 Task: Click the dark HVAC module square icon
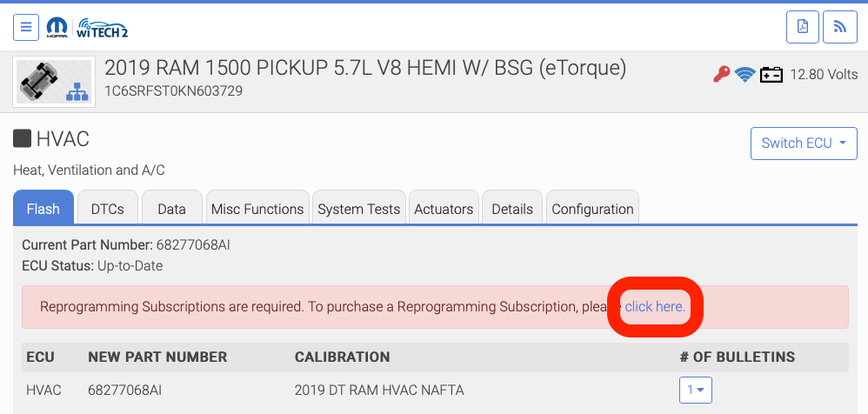[x=23, y=137]
